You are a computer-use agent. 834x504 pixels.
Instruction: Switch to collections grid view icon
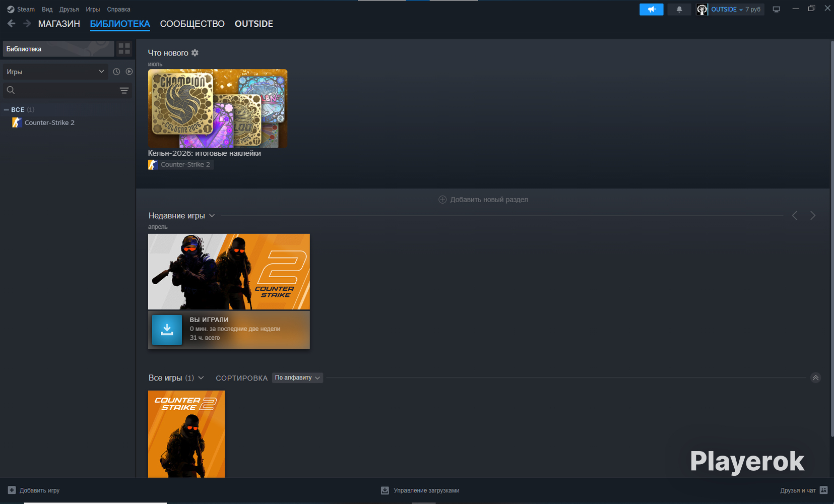click(124, 49)
